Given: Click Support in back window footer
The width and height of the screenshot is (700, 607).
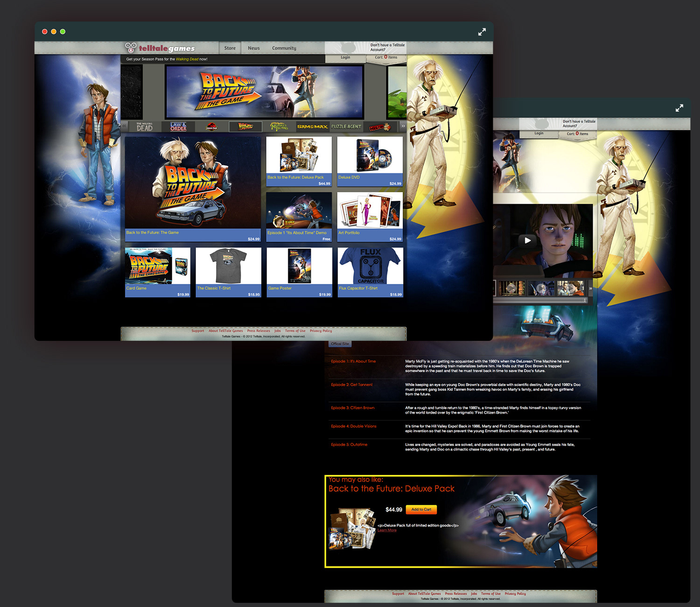Looking at the screenshot, I should tap(398, 594).
